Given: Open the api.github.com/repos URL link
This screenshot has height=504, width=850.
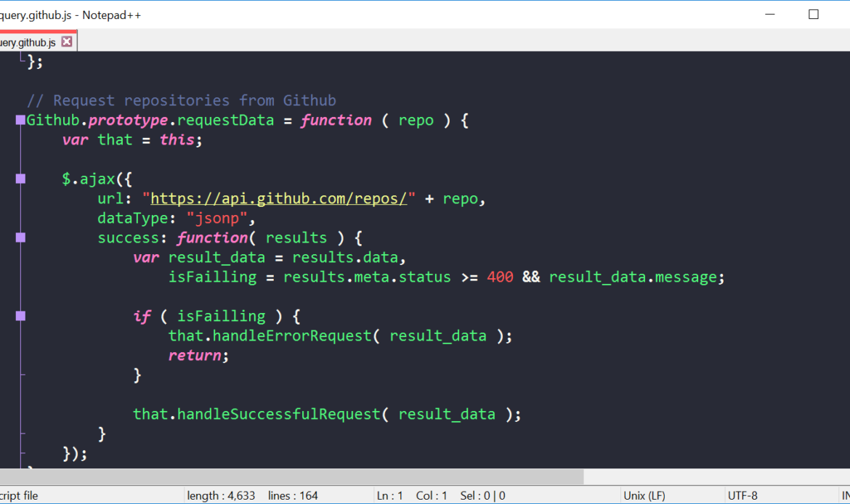Looking at the screenshot, I should coord(279,199).
